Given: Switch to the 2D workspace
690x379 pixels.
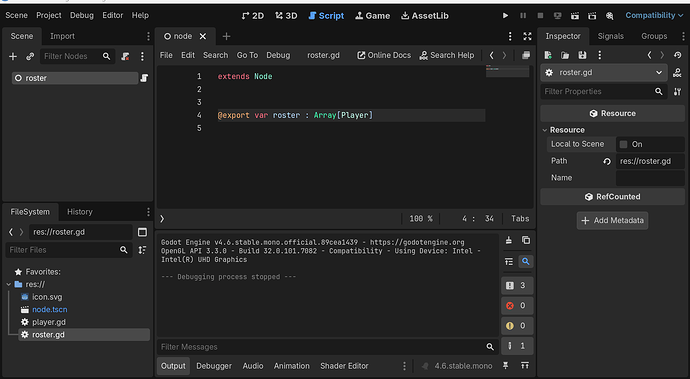Looking at the screenshot, I should [253, 16].
